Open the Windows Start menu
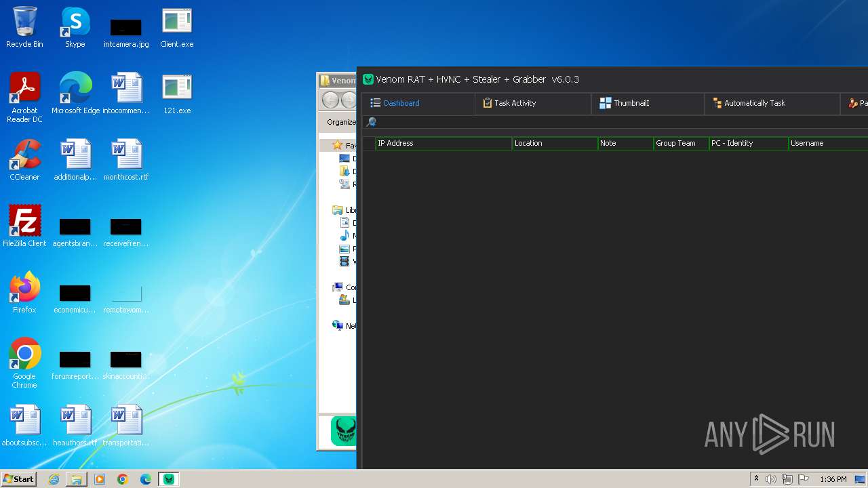 19,479
